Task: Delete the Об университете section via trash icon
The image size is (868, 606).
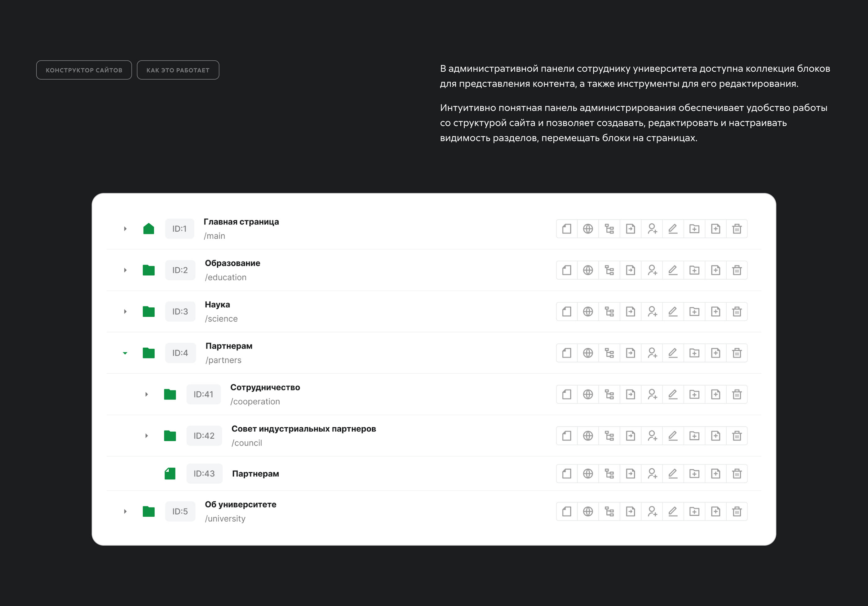Action: [x=737, y=511]
